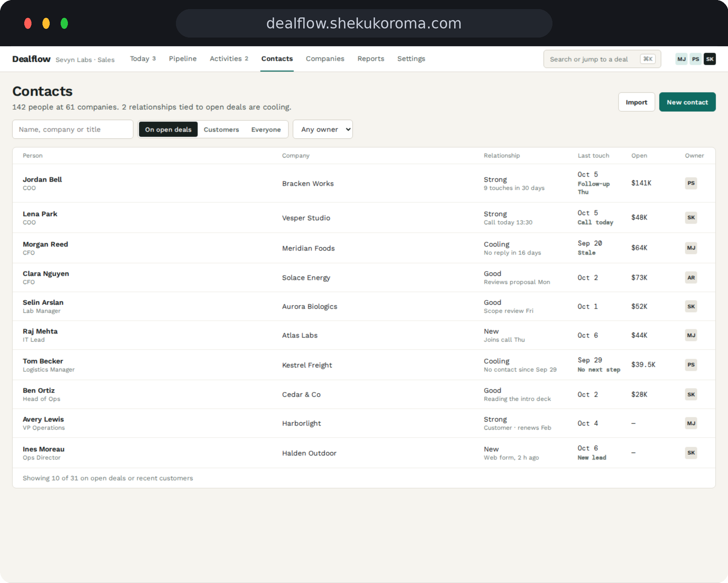Click SK owner badge in Lena Park row

pyautogui.click(x=691, y=218)
